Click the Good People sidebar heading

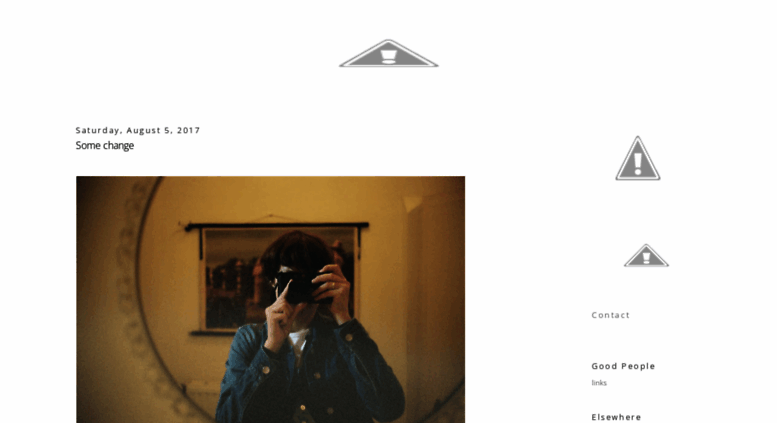point(623,366)
